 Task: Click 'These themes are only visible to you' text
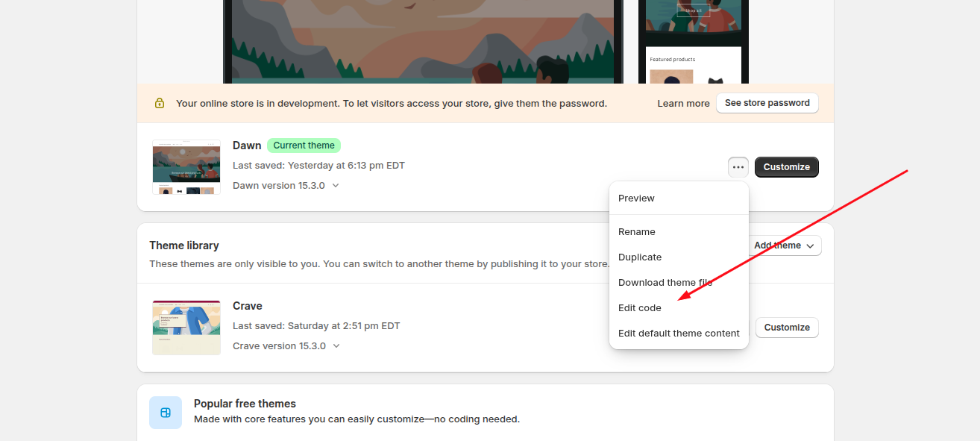(379, 263)
